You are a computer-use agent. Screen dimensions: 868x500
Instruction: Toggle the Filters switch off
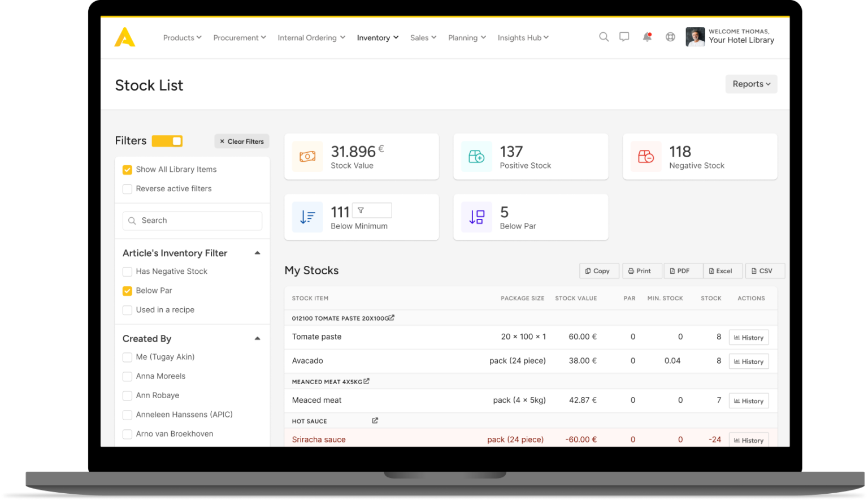pyautogui.click(x=167, y=141)
